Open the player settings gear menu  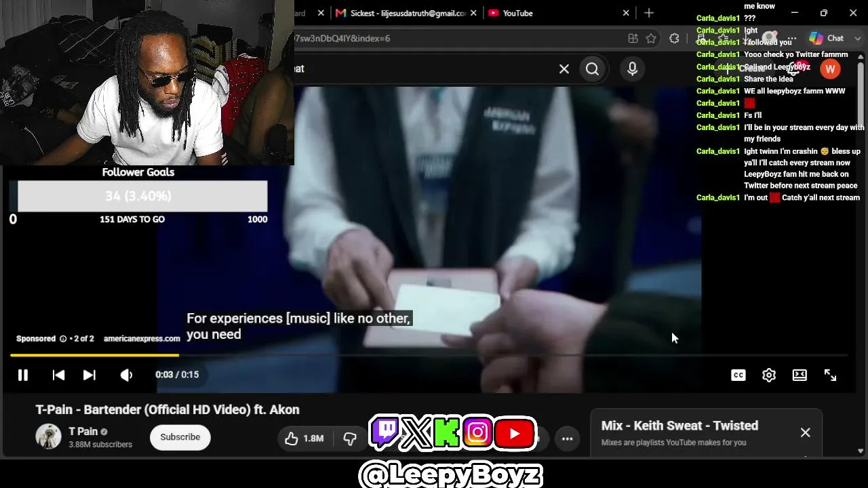point(769,375)
